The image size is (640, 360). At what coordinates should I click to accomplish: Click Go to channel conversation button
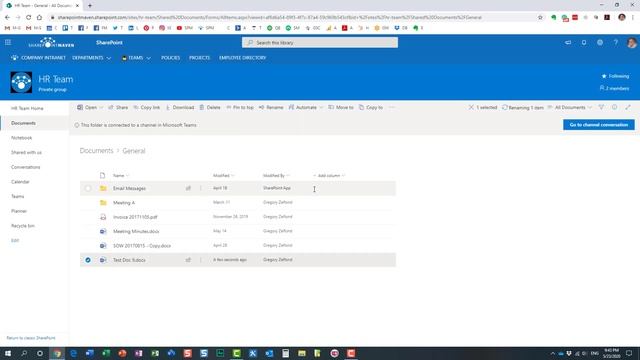click(599, 125)
